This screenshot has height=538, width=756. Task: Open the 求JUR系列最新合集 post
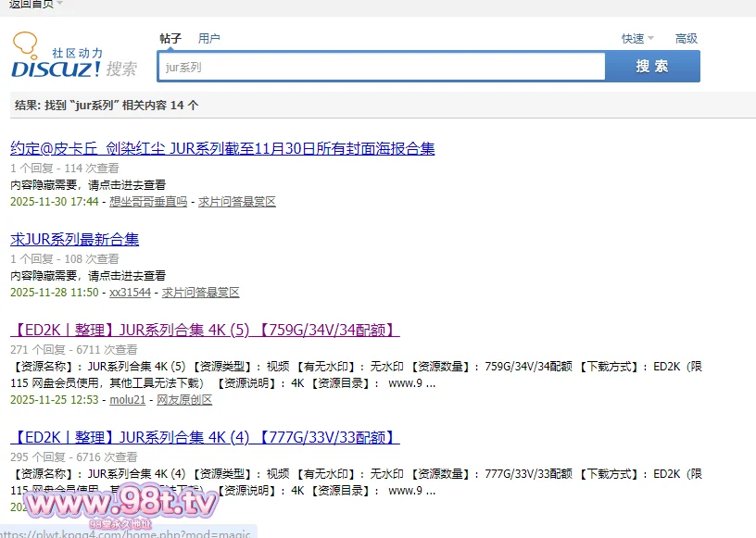74,239
